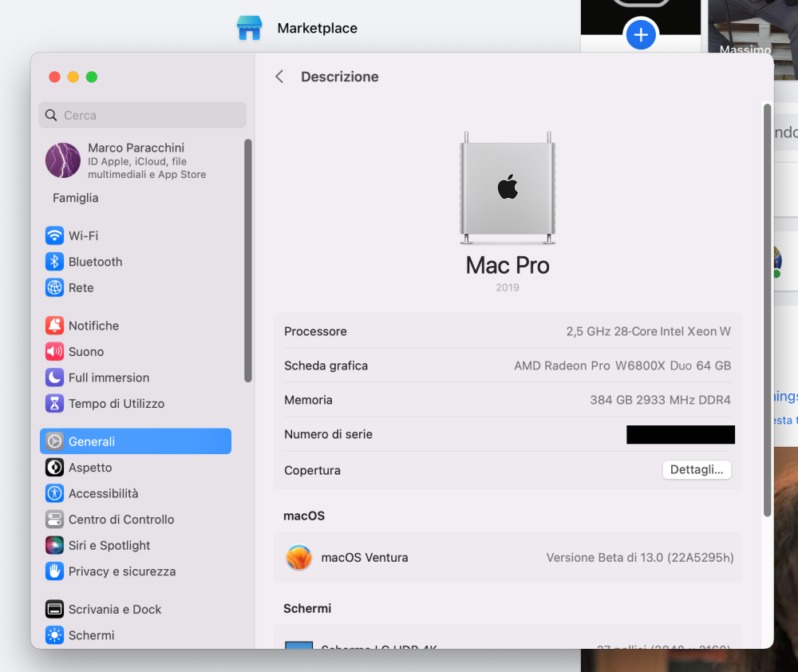798x672 pixels.
Task: Click the Privacy e sicurezza hand icon
Action: click(x=54, y=571)
